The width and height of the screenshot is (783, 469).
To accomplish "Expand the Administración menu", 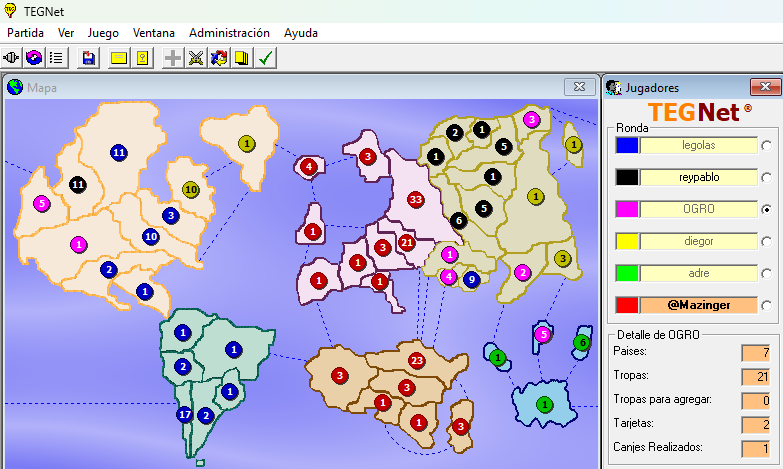I will click(x=229, y=32).
